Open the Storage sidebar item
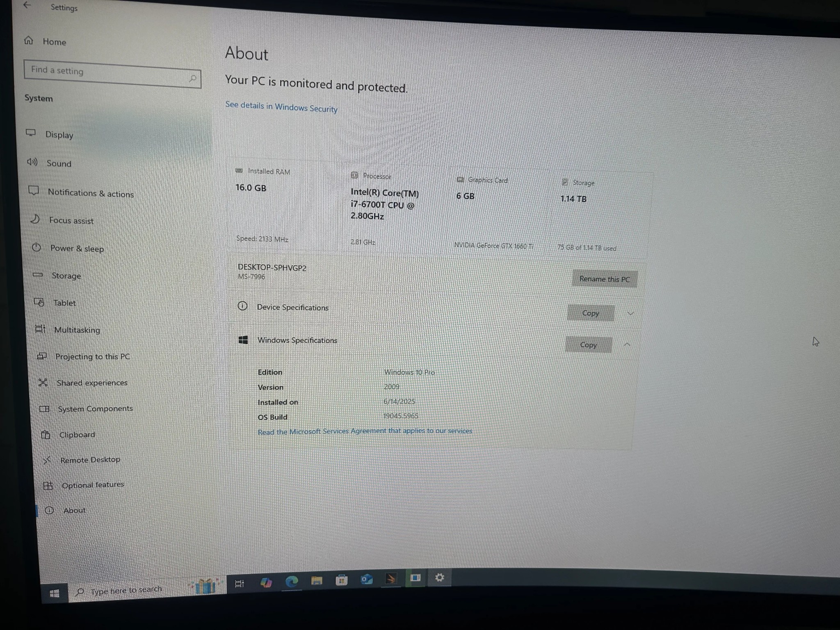Image resolution: width=840 pixels, height=630 pixels. click(x=66, y=276)
